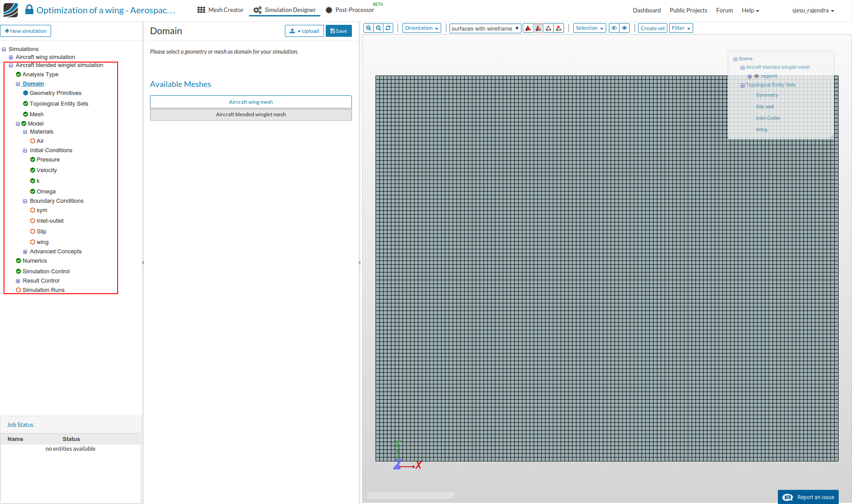Click the Save button in Domain panel
Viewport: 852px width, 504px height.
tap(339, 31)
